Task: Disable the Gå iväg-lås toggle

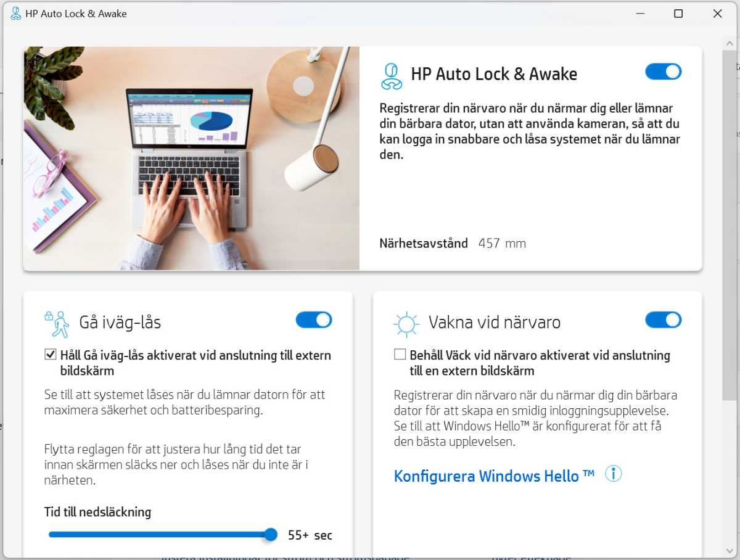Action: pos(314,319)
